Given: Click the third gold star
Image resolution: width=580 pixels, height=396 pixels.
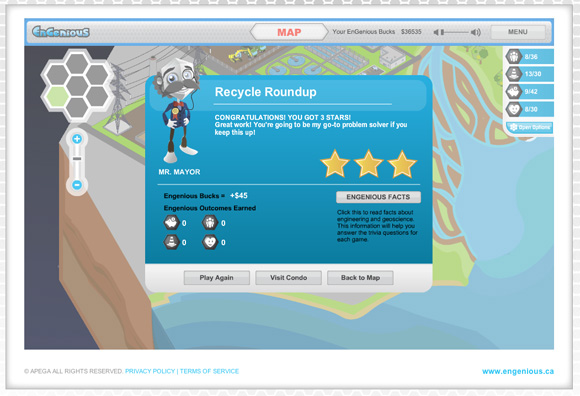Looking at the screenshot, I should point(402,163).
